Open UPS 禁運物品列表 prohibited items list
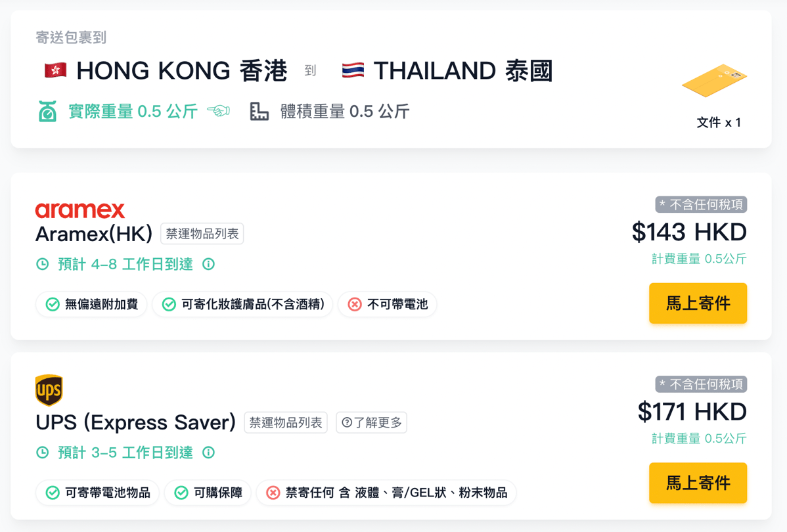787x532 pixels. click(286, 422)
